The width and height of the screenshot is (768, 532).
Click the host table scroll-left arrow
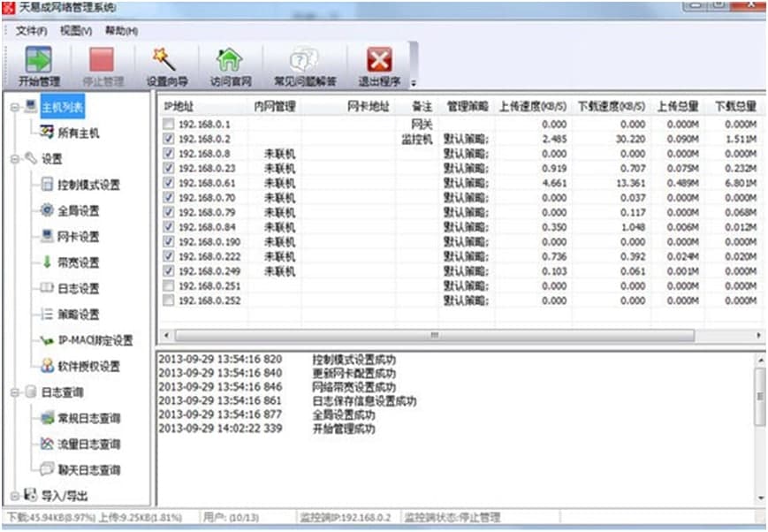(166, 336)
